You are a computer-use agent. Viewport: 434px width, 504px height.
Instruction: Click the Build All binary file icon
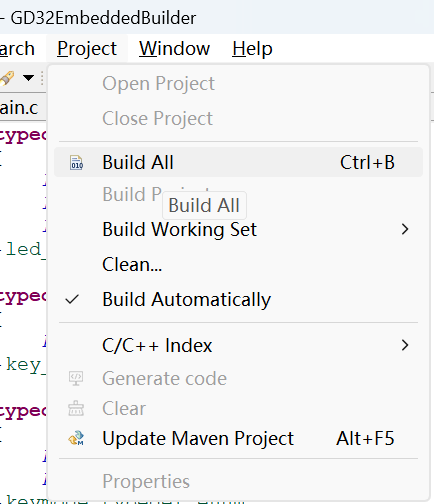pyautogui.click(x=77, y=162)
